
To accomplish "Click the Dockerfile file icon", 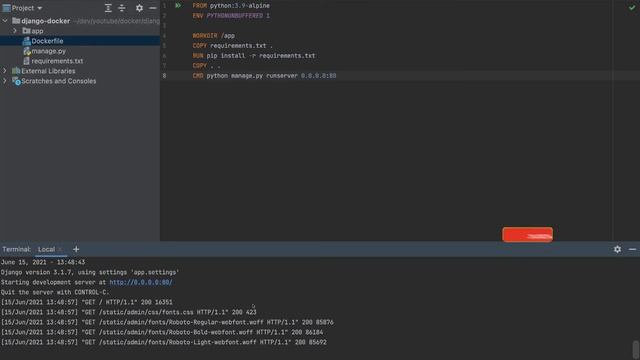I will (x=27, y=41).
